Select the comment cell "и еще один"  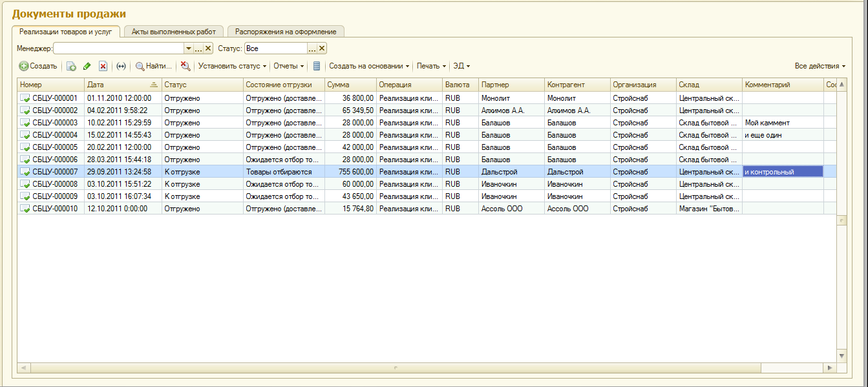click(783, 135)
